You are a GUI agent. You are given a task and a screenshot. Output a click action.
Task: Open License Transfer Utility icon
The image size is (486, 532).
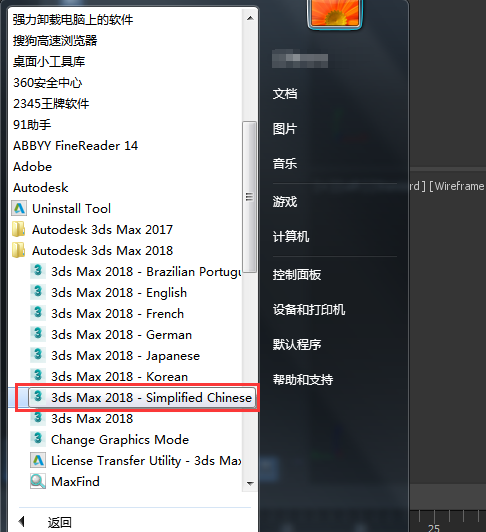pos(38,460)
